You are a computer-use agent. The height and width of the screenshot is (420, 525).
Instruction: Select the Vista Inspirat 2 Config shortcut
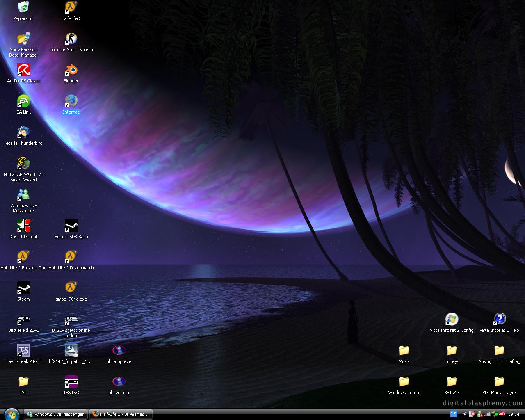tap(452, 320)
